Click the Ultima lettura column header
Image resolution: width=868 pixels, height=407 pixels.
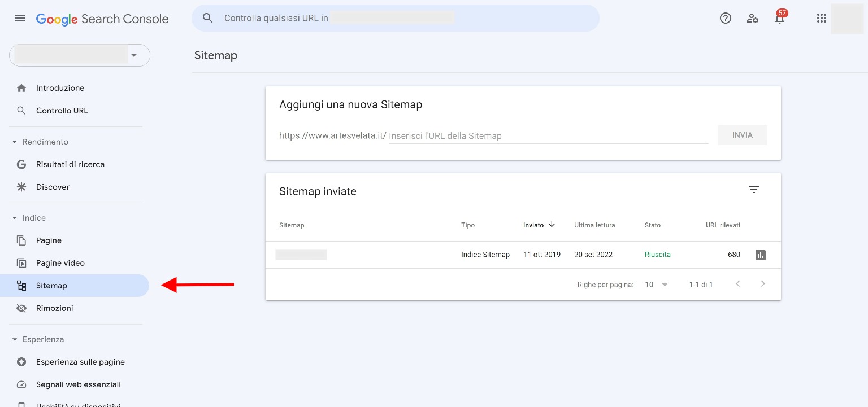tap(594, 225)
